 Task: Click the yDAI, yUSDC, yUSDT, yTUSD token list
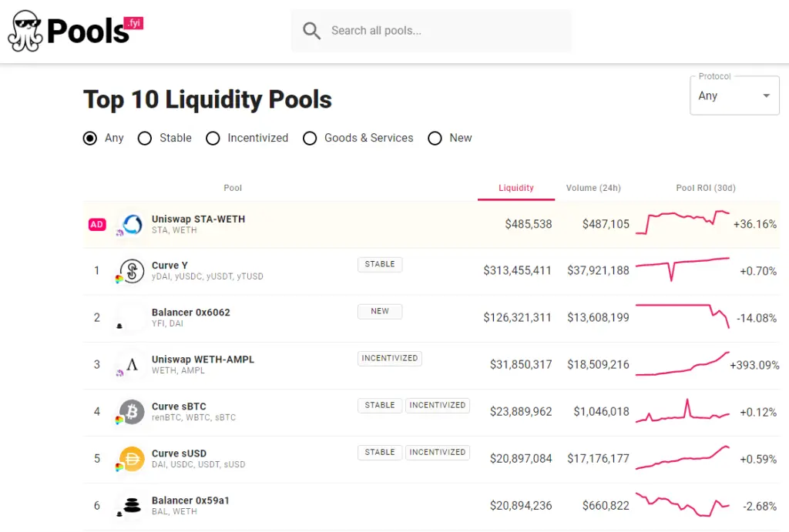pos(207,276)
